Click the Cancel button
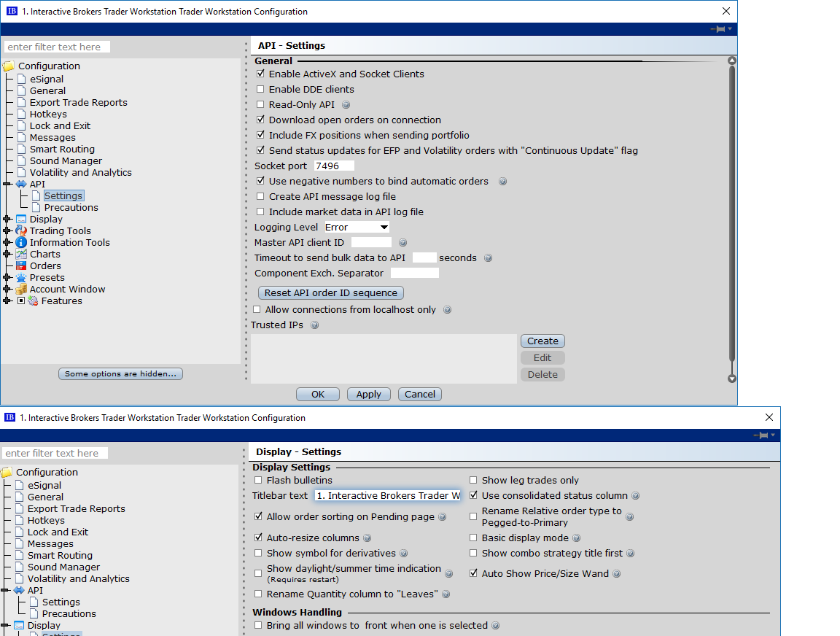This screenshot has height=636, width=840. (420, 395)
